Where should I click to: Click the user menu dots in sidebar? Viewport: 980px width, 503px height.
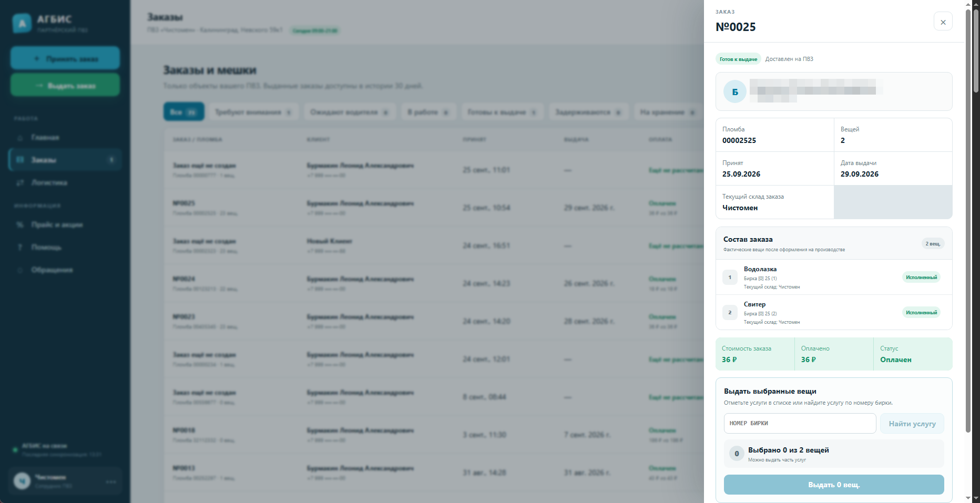coord(111,481)
